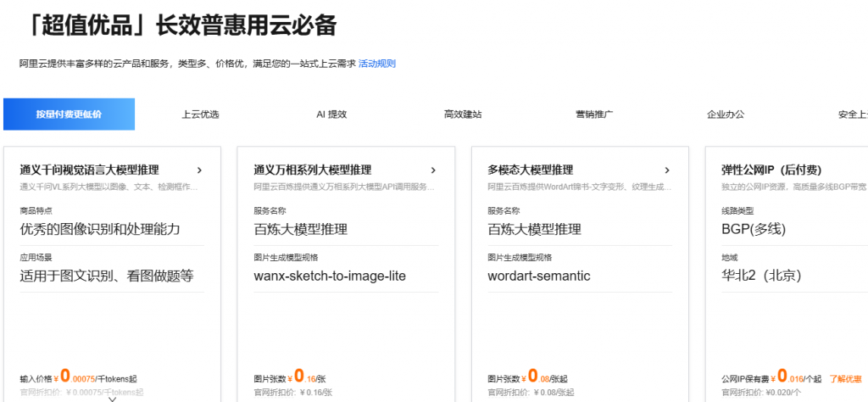Image resolution: width=868 pixels, height=402 pixels.
Task: Click the 阿里云百炼提供WordArt锦书 description line
Action: point(580,187)
